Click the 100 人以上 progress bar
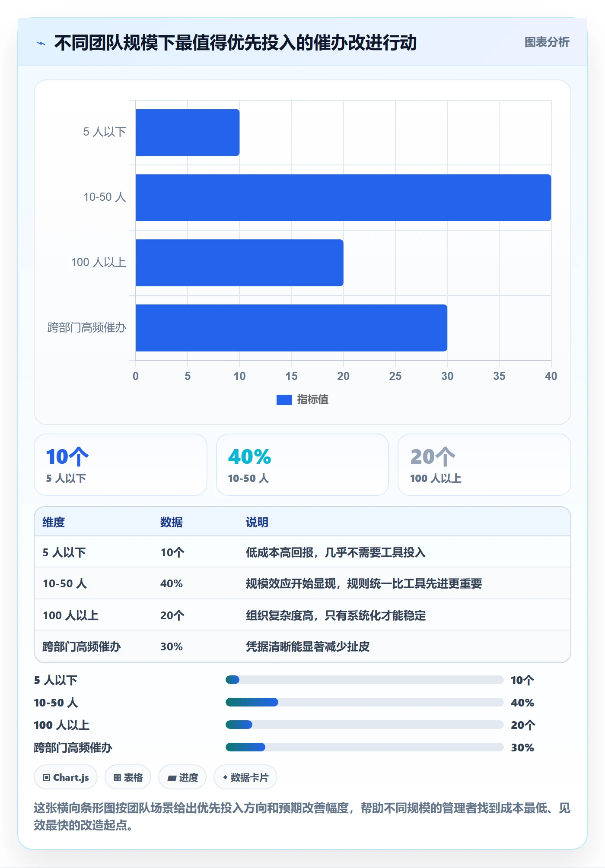This screenshot has width=605, height=868. point(364,725)
